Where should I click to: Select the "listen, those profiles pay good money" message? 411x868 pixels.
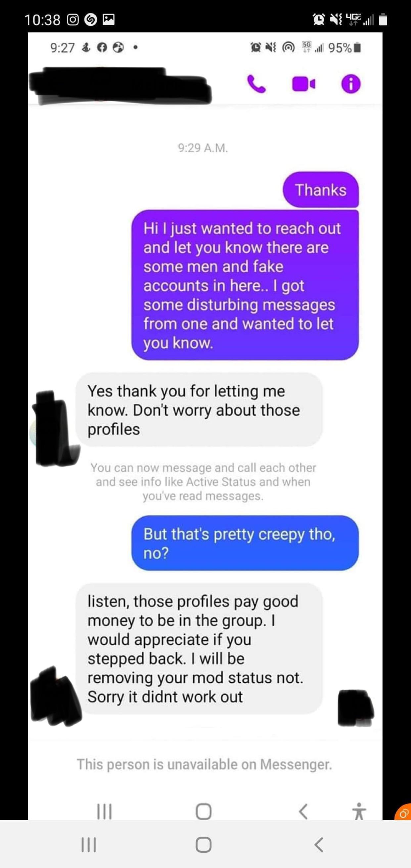point(199,649)
